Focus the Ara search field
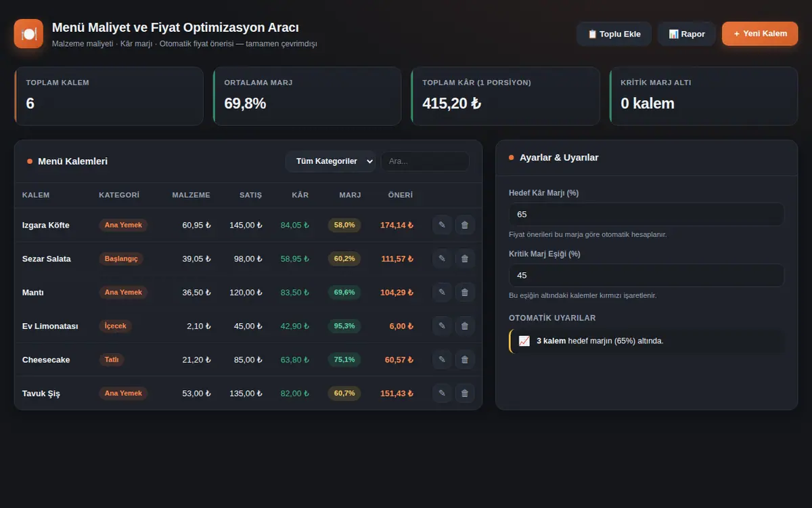812x508 pixels. click(x=425, y=161)
